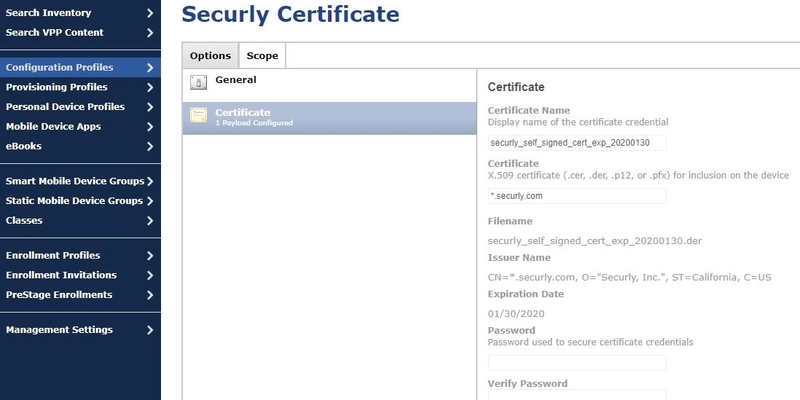Select the Certificate payload row
800x400 pixels.
[x=330, y=118]
